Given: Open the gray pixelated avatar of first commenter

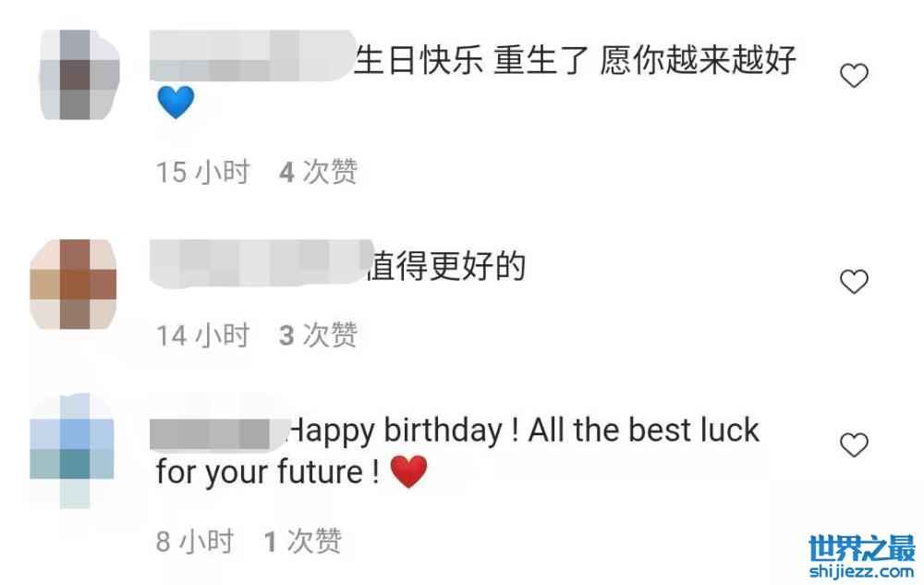Looking at the screenshot, I should pos(79,75).
